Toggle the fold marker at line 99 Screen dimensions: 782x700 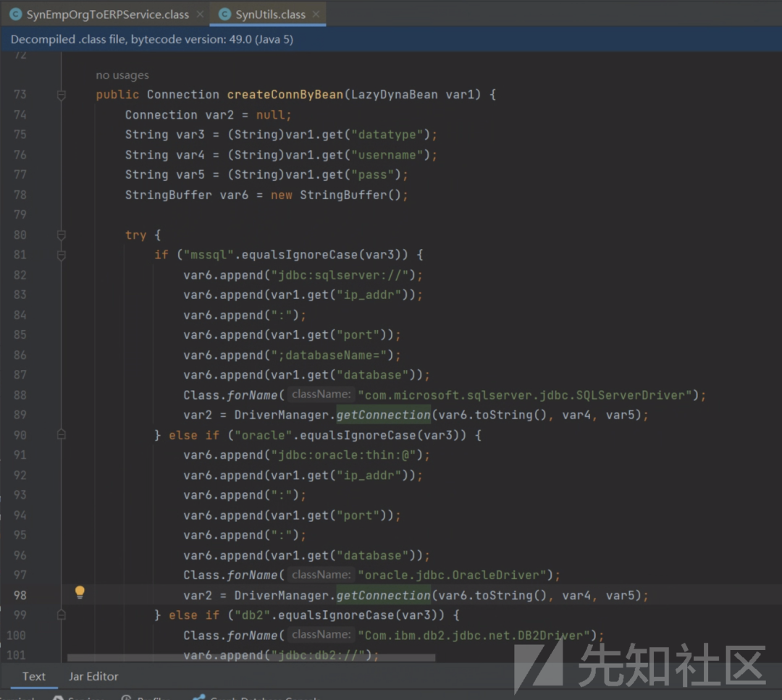pyautogui.click(x=62, y=615)
